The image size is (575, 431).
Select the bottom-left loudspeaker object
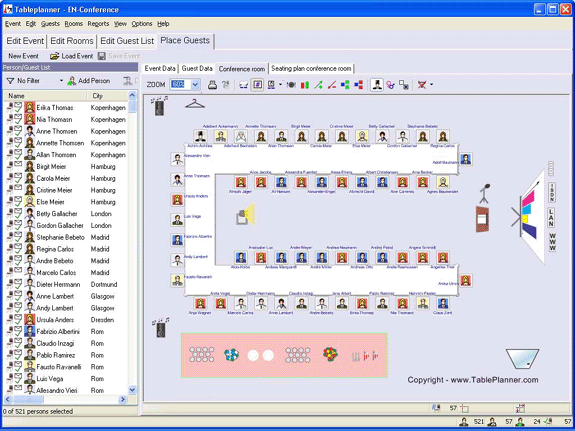[x=161, y=328]
